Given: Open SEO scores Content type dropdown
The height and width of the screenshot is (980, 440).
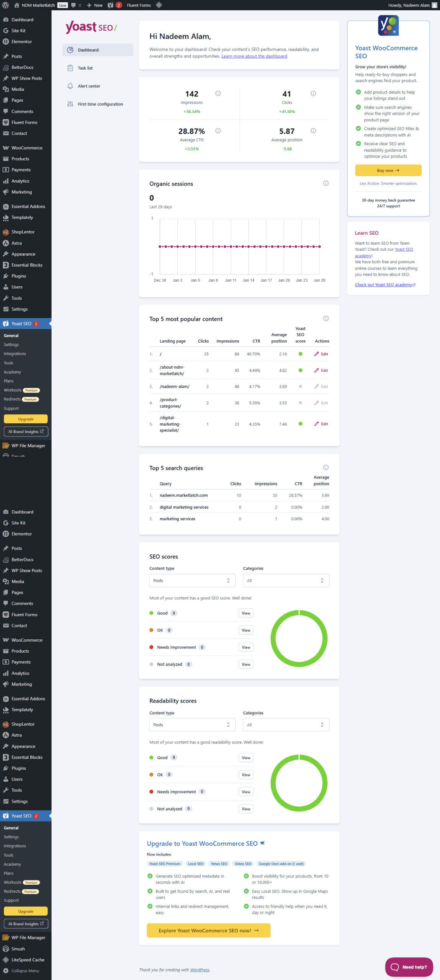Looking at the screenshot, I should coord(191,581).
